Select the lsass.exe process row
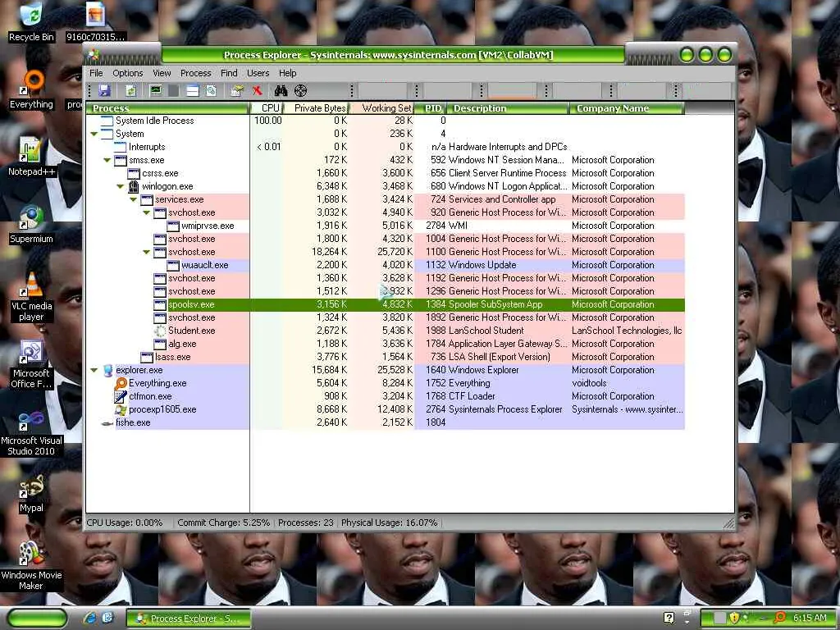 coord(386,357)
